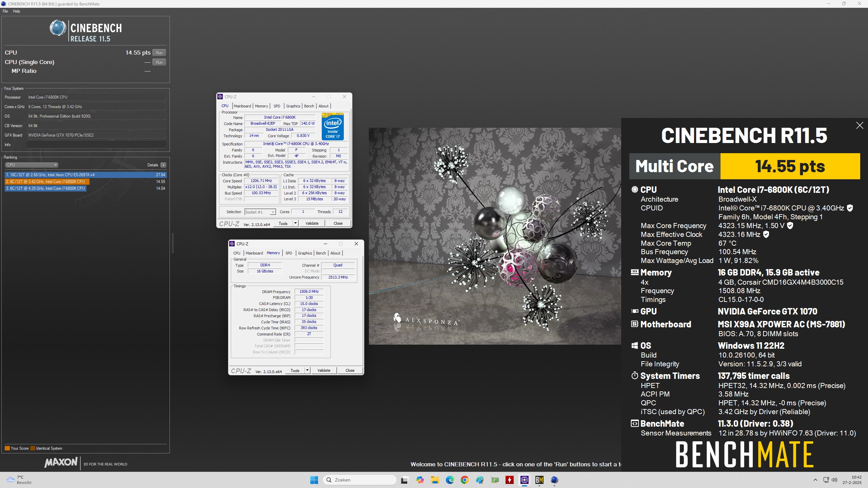The width and height of the screenshot is (868, 488).
Task: Close the bottom CPU-Z window with X
Action: (356, 244)
